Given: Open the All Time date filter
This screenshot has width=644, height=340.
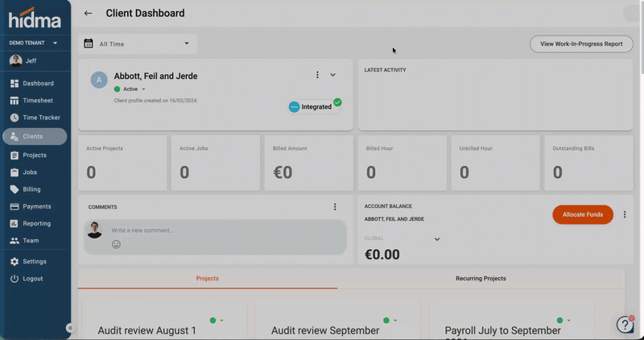Looking at the screenshot, I should pyautogui.click(x=138, y=44).
